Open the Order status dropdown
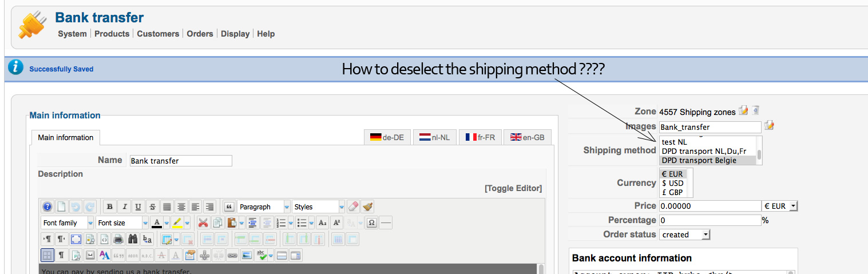 click(x=685, y=235)
